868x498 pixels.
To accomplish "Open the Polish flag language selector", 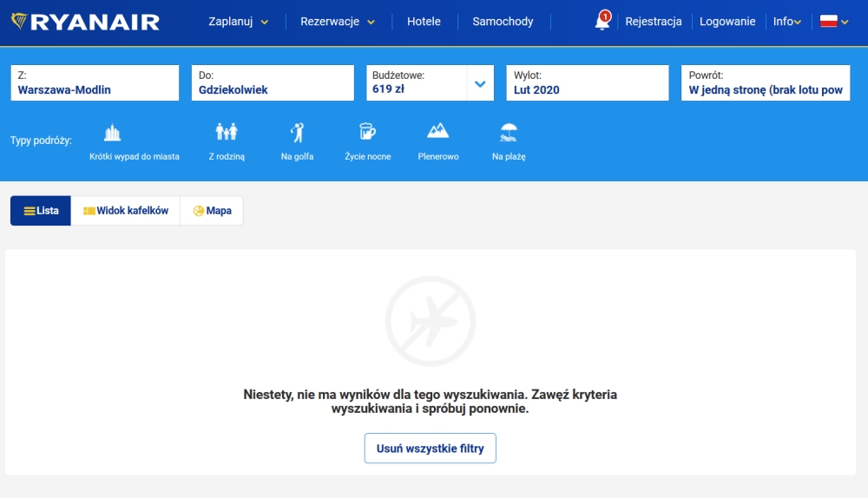I will click(833, 22).
